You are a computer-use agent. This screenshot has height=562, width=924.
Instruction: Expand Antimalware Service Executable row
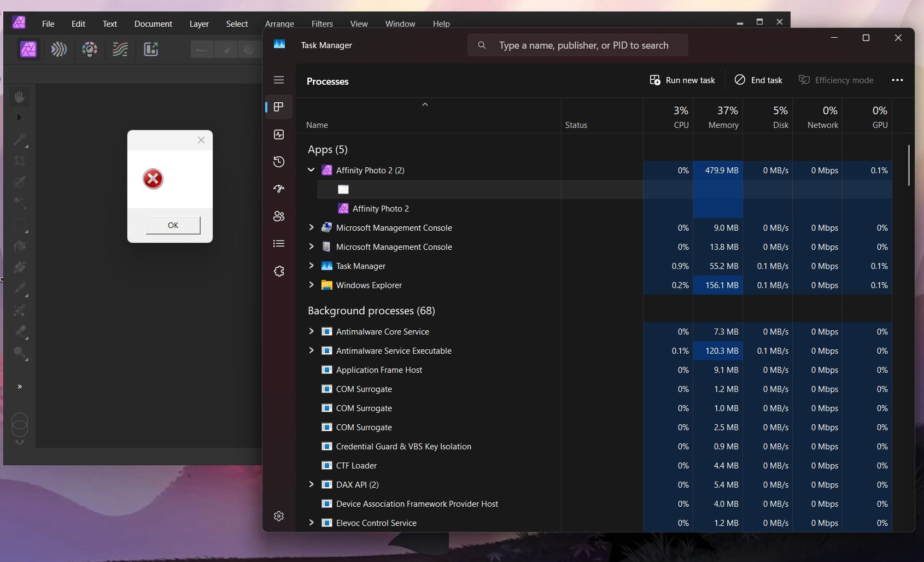click(311, 350)
